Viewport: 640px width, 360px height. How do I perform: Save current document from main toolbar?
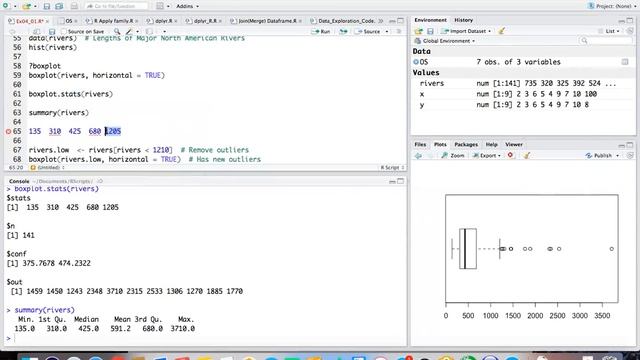tap(47, 7)
